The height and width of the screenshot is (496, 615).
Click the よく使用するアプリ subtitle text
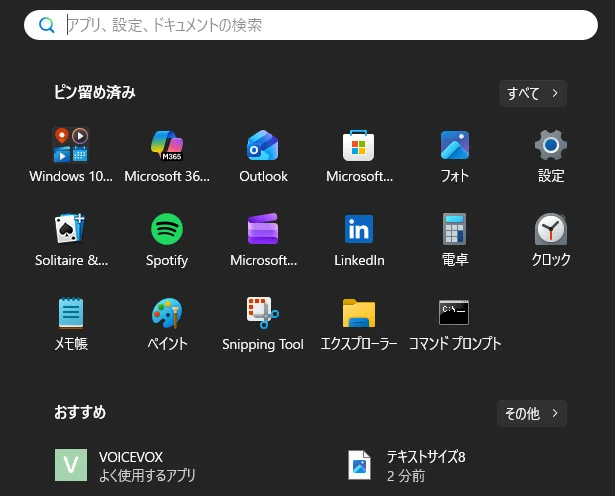(x=147, y=475)
